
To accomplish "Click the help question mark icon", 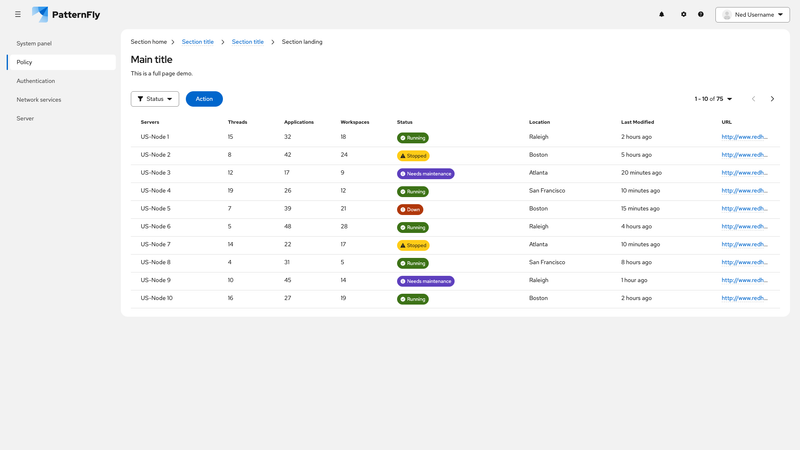I will [x=701, y=14].
